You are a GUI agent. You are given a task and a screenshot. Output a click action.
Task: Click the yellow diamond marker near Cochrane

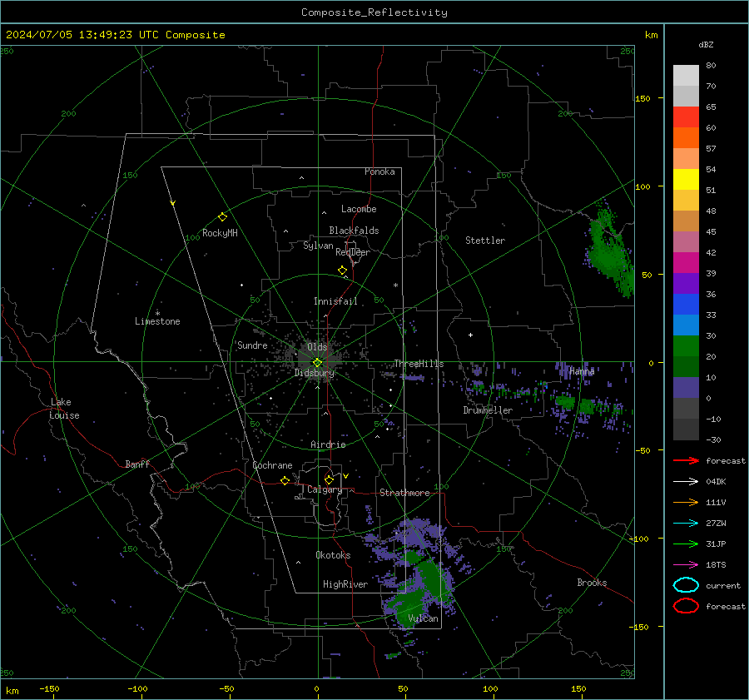click(285, 480)
